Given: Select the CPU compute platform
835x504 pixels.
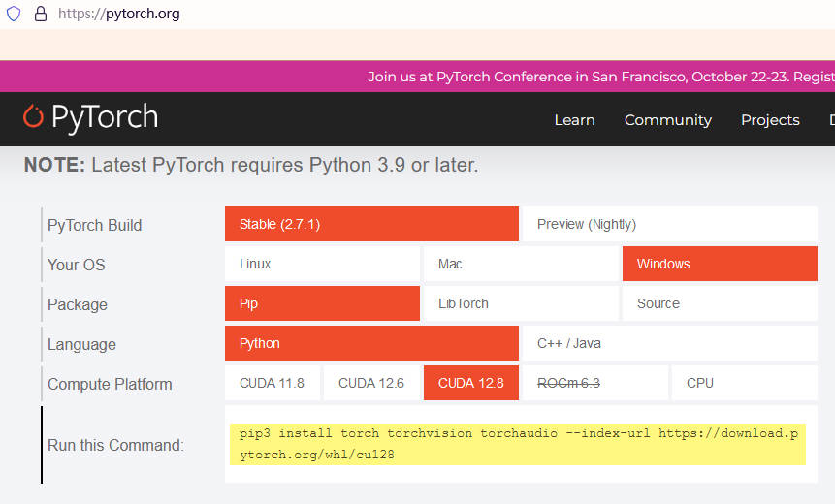Looking at the screenshot, I should pyautogui.click(x=744, y=383).
